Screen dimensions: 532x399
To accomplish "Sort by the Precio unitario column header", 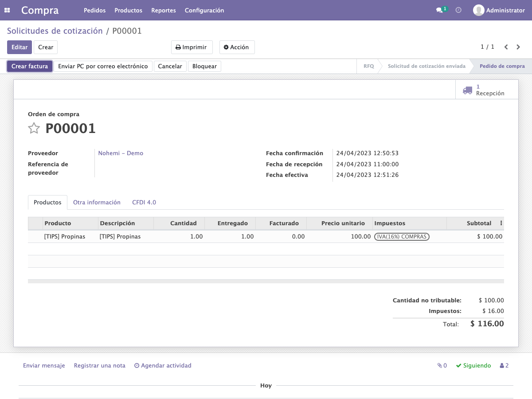I will point(340,223).
